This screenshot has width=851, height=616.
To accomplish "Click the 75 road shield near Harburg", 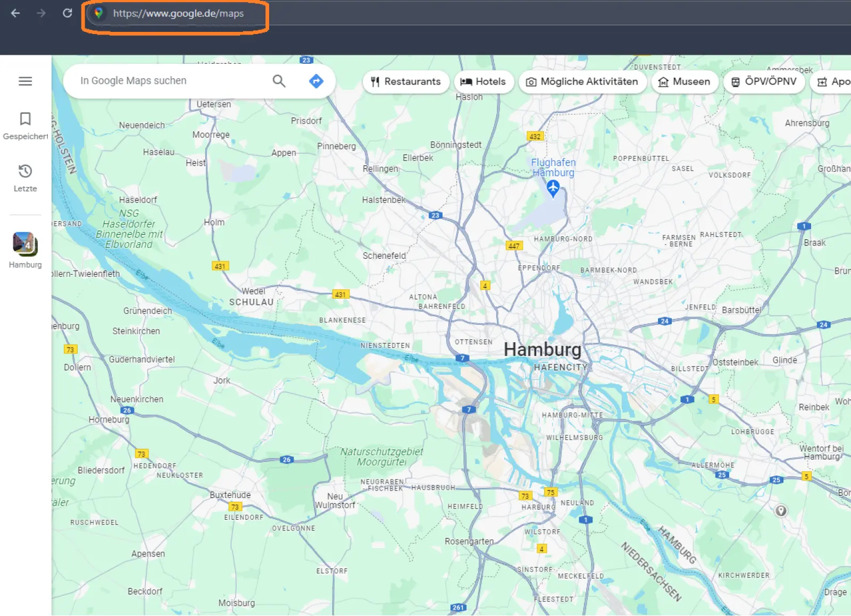I will 550,493.
